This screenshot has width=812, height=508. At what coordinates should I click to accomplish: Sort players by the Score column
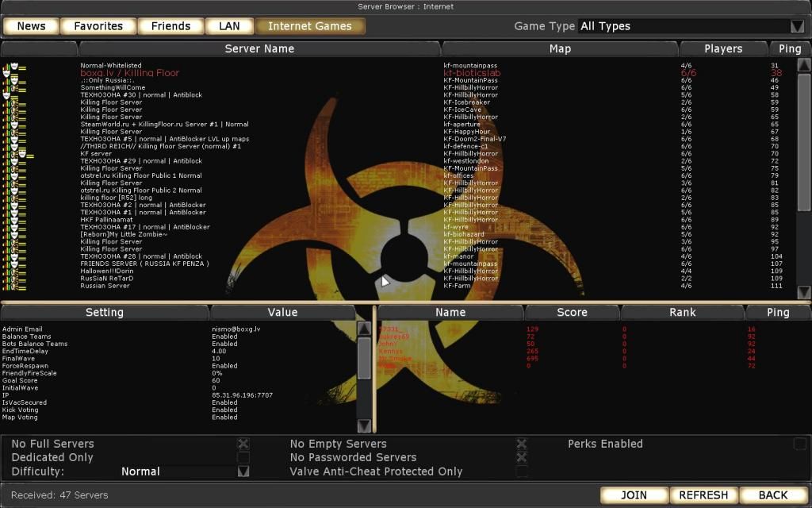pos(573,312)
